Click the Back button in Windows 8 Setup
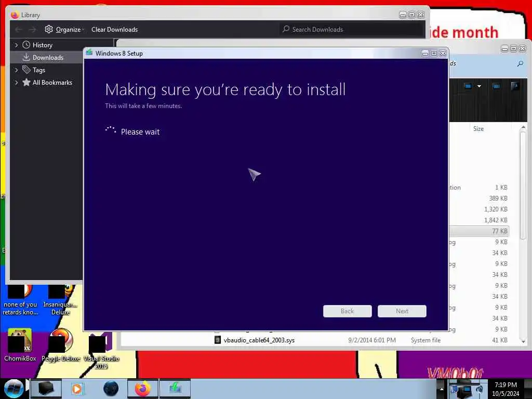 coord(347,311)
